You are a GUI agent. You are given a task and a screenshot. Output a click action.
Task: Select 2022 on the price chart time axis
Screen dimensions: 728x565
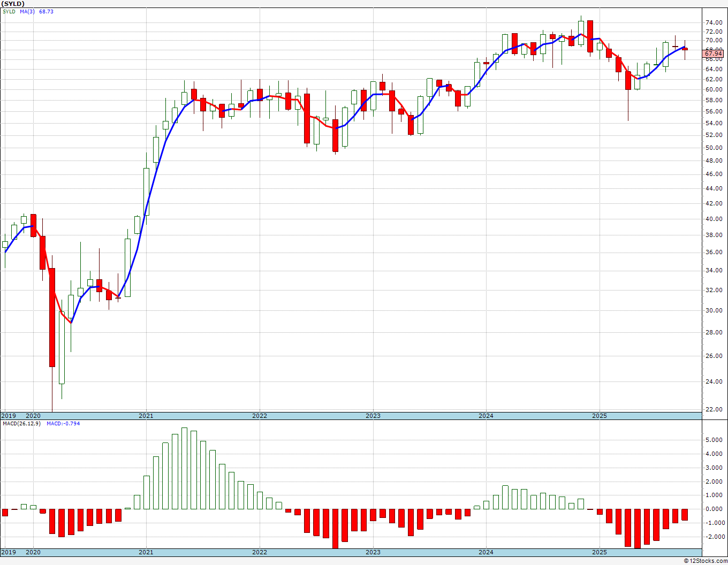[x=260, y=416]
